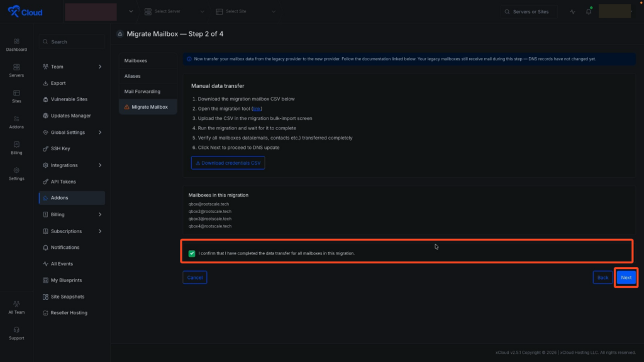Open Dashboard from left rail
Screen dimensions: 644x362
16,45
